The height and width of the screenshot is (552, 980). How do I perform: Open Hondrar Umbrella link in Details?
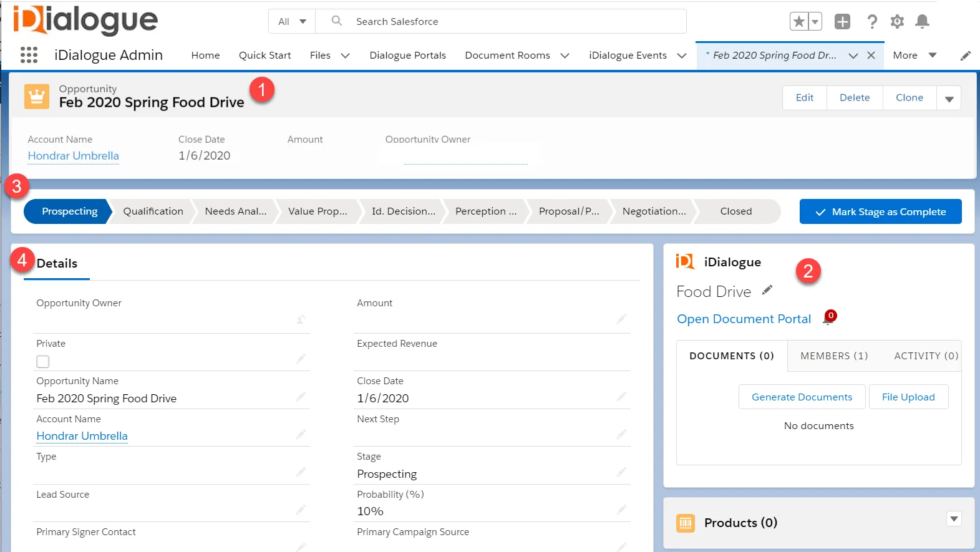82,435
